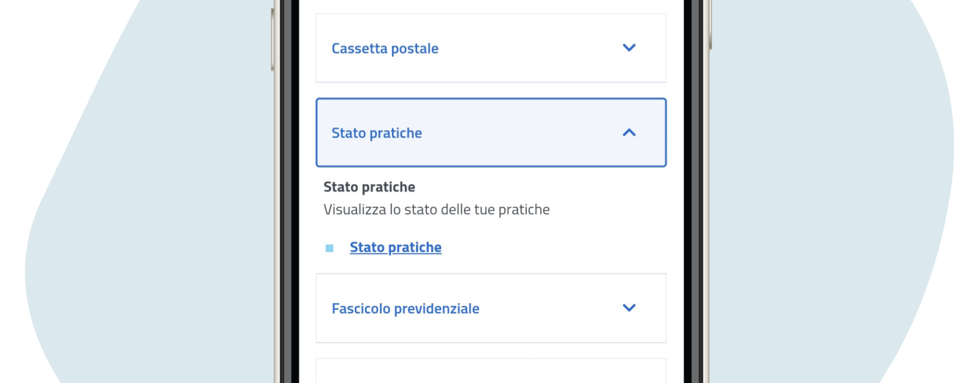Expand Fascicolo previdenziale using its down chevron
The image size is (980, 383).
pyautogui.click(x=629, y=308)
